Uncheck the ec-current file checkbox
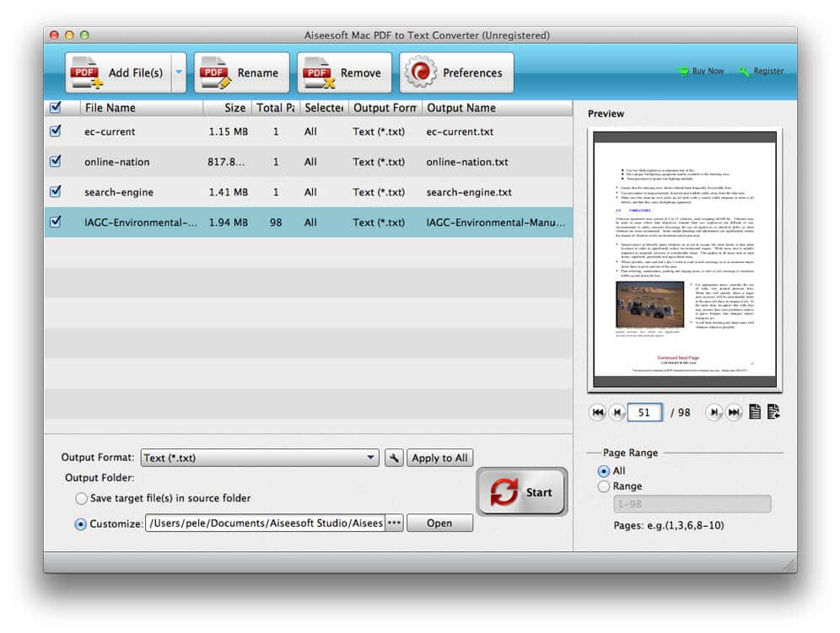 (55, 131)
